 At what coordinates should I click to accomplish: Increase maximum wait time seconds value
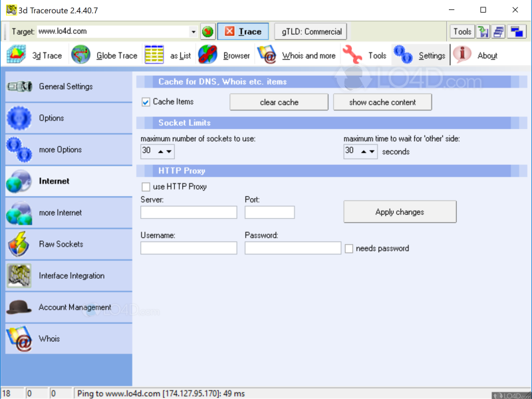pyautogui.click(x=364, y=152)
